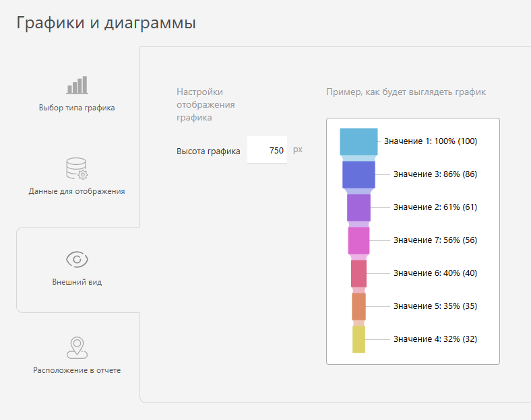The width and height of the screenshot is (531, 420).
Task: Click the red funnel segment Значение 6
Action: click(358, 273)
